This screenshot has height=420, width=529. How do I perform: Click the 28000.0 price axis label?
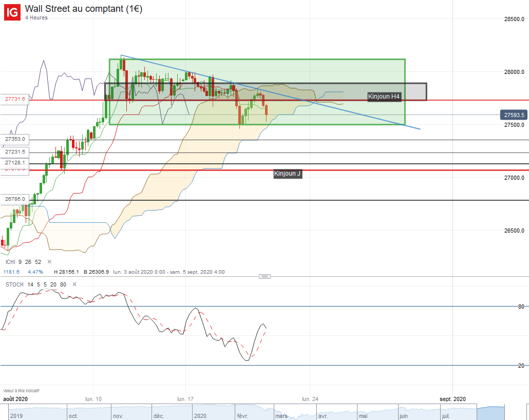pyautogui.click(x=514, y=72)
